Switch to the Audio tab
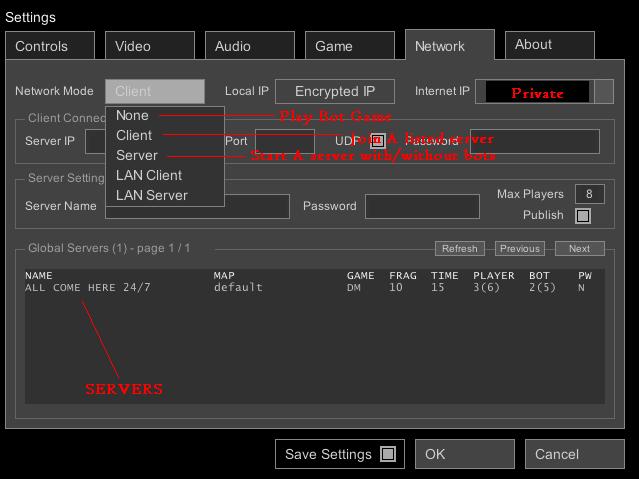Screen dimensions: 639x479 [249, 46]
